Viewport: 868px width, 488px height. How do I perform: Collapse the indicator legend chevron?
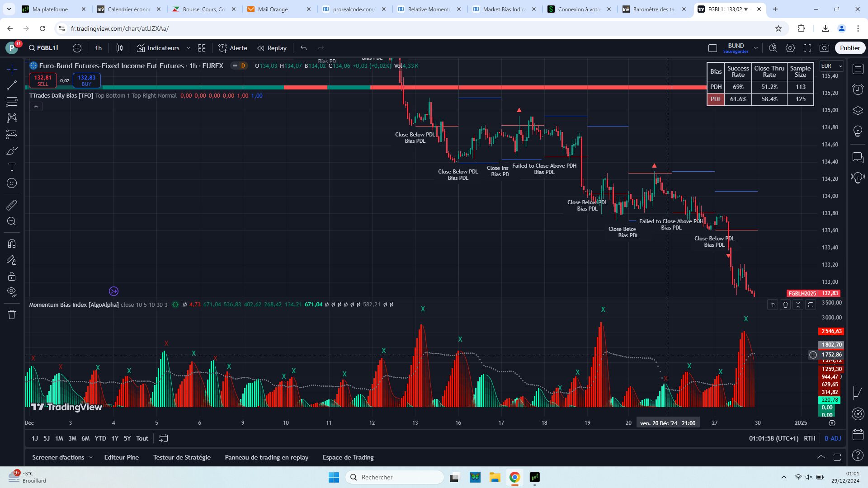click(x=36, y=107)
